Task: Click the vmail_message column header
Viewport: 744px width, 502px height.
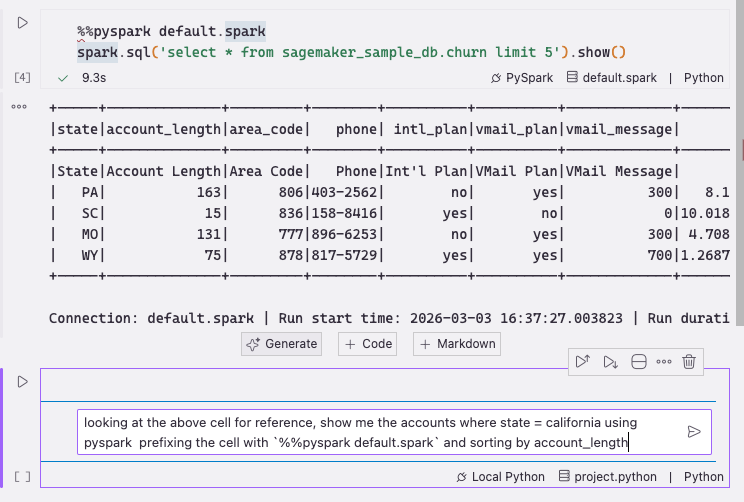Action: point(619,130)
